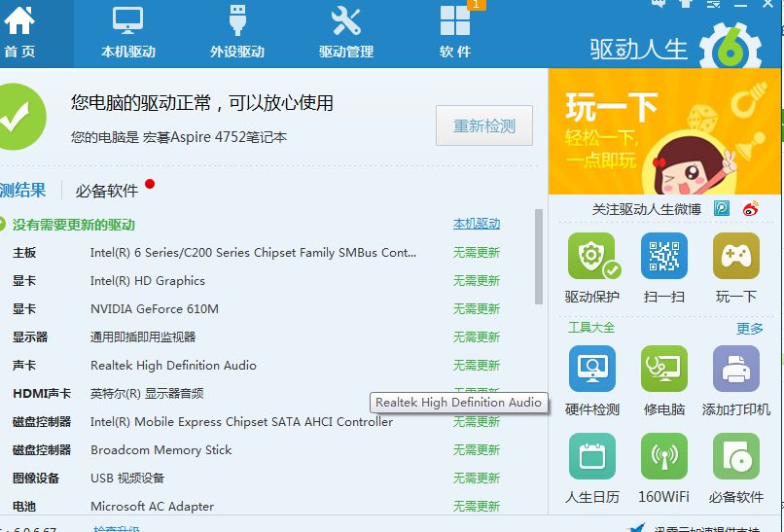Click the 更多 tools link

[x=750, y=329]
